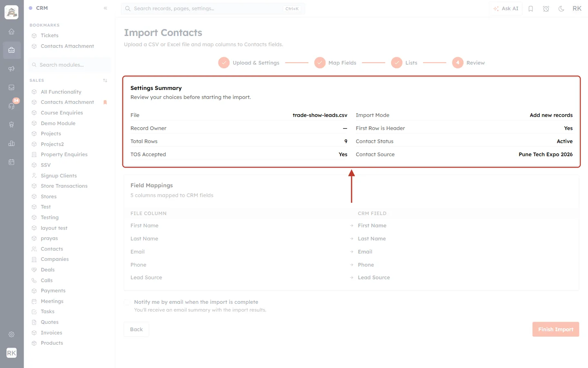Image resolution: width=588 pixels, height=368 pixels.
Task: Open Signup Clients module
Action: pos(59,176)
